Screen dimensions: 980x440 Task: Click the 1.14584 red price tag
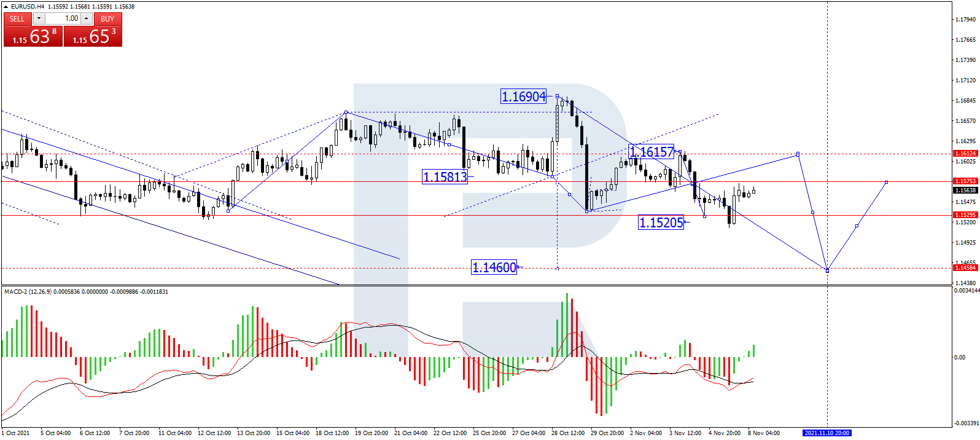point(965,268)
